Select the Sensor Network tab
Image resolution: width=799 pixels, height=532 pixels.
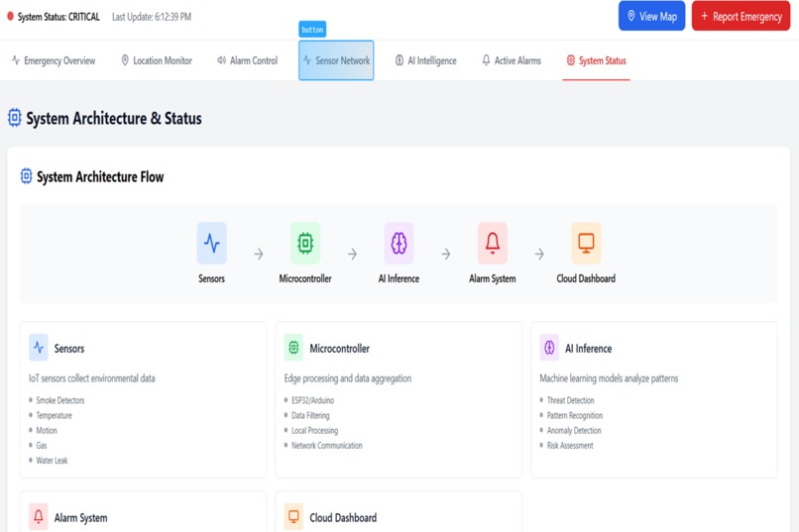click(x=336, y=60)
